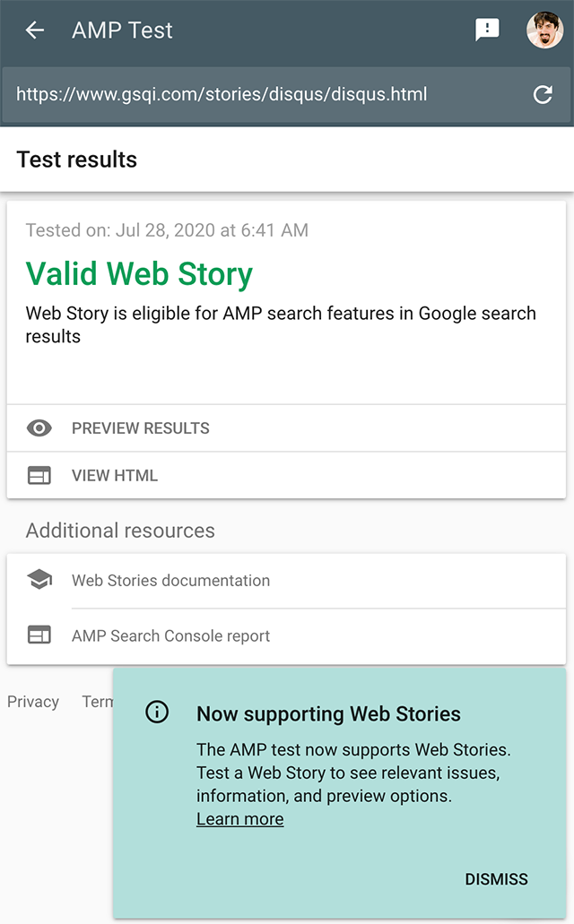Reload the test with refresh icon
574x924 pixels.
(543, 94)
